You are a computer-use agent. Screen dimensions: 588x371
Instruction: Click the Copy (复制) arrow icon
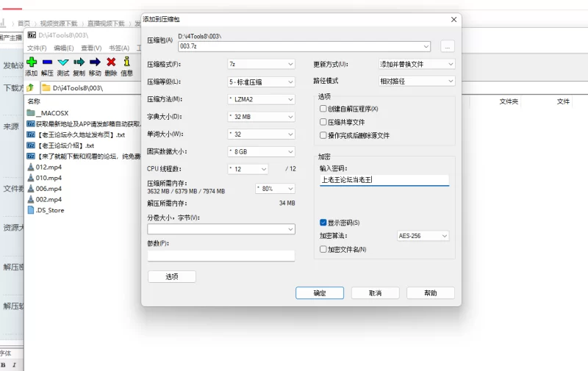pos(79,62)
